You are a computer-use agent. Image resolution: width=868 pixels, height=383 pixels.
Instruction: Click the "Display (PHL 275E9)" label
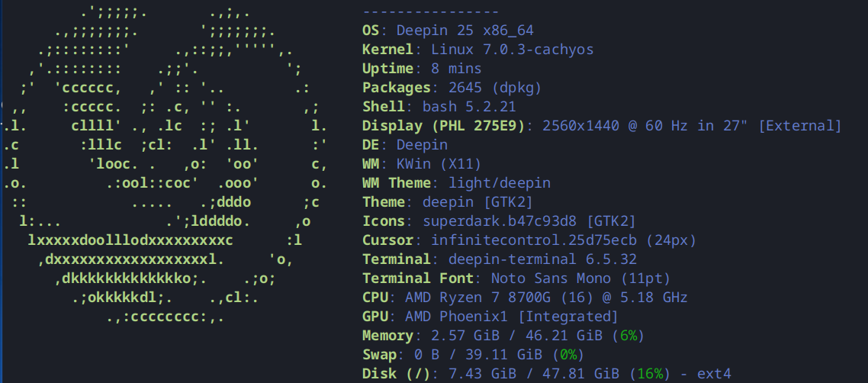click(443, 126)
